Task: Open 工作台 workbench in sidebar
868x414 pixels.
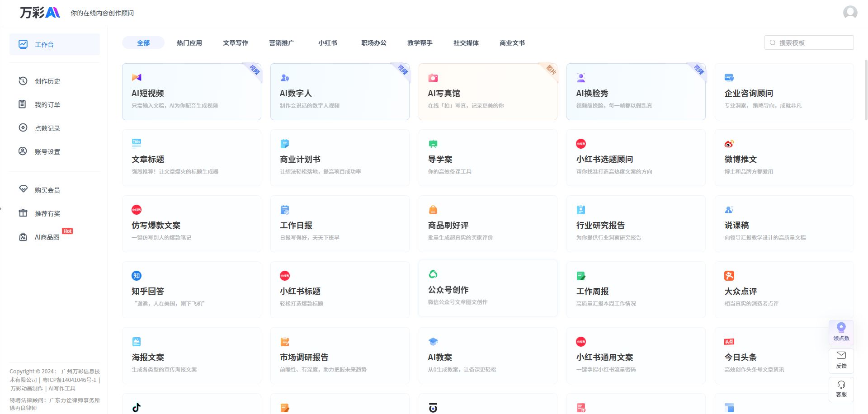Action: (55, 44)
